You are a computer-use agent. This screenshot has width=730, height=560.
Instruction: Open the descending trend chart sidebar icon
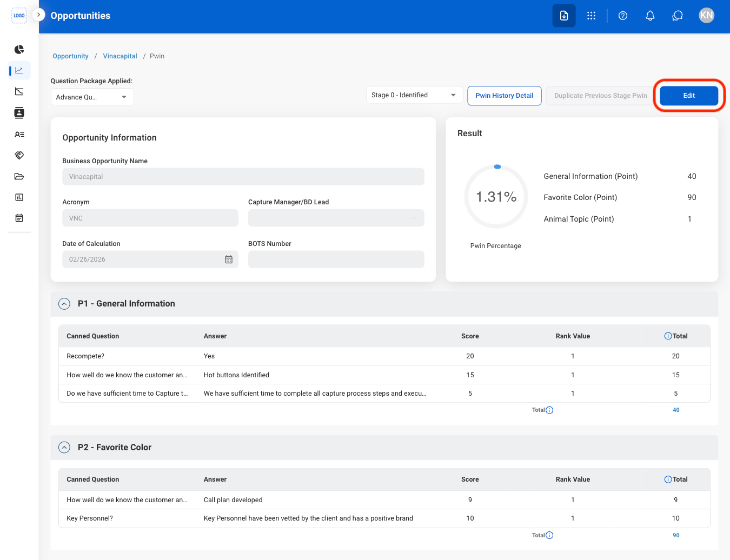pyautogui.click(x=19, y=91)
